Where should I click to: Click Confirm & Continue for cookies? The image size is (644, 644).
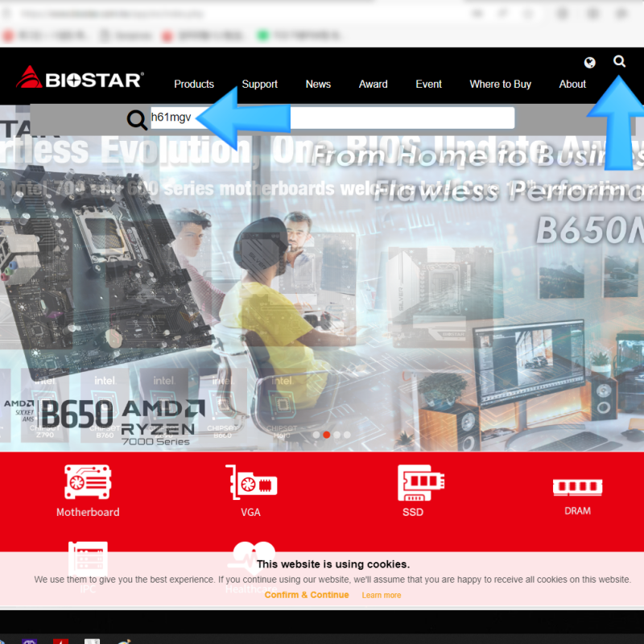pos(307,595)
